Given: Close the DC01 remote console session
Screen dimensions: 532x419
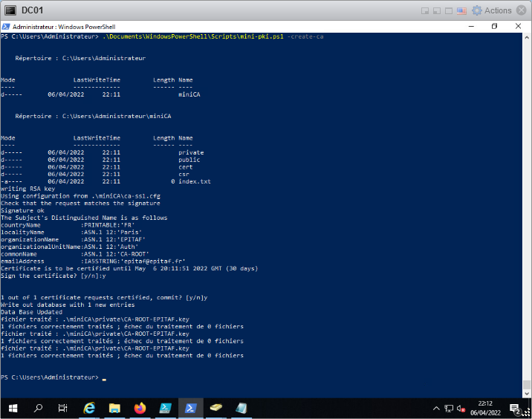Looking at the screenshot, I should click(522, 10).
